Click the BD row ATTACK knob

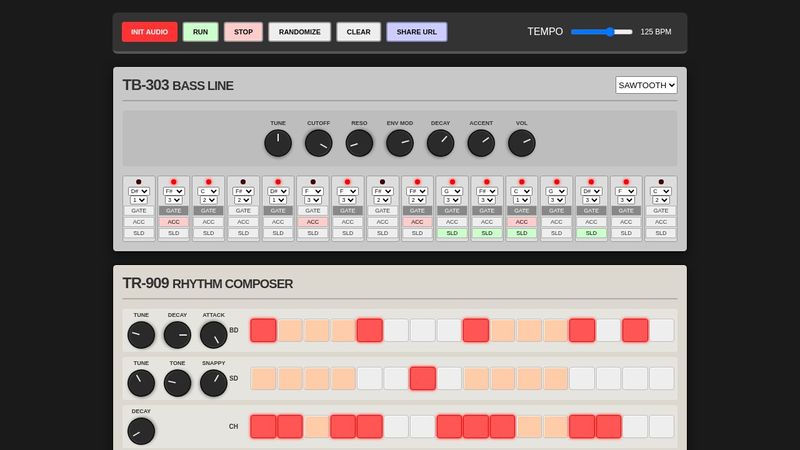pos(213,335)
